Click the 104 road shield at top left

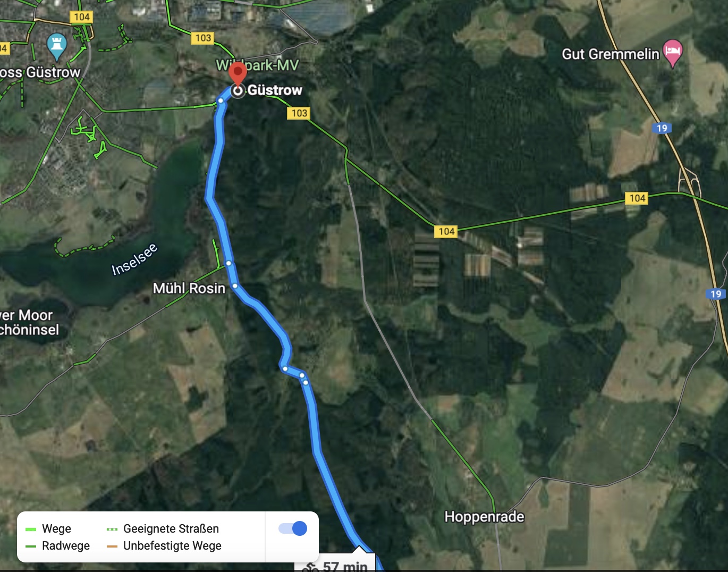coord(81,17)
